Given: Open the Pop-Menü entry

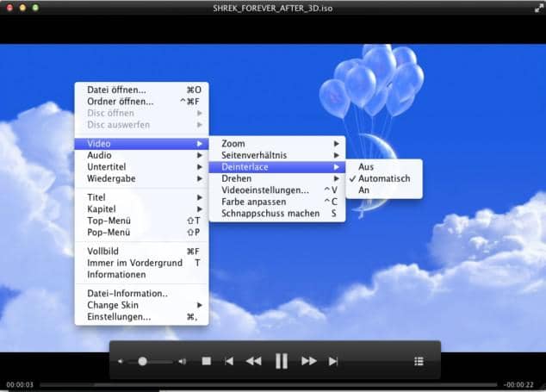Looking at the screenshot, I should point(142,232).
